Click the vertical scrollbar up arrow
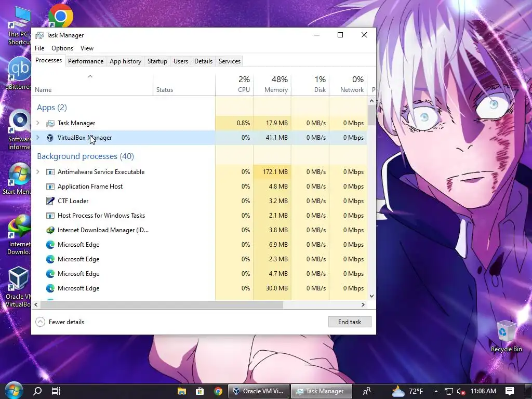Viewport: 532px width, 399px height. (x=371, y=101)
